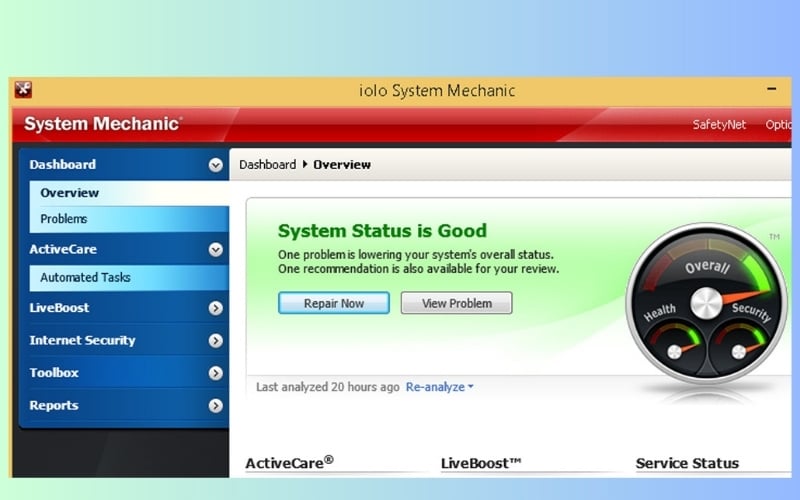Screen dimensions: 800x500
Task: Click the Service Status heading
Action: pos(687,463)
